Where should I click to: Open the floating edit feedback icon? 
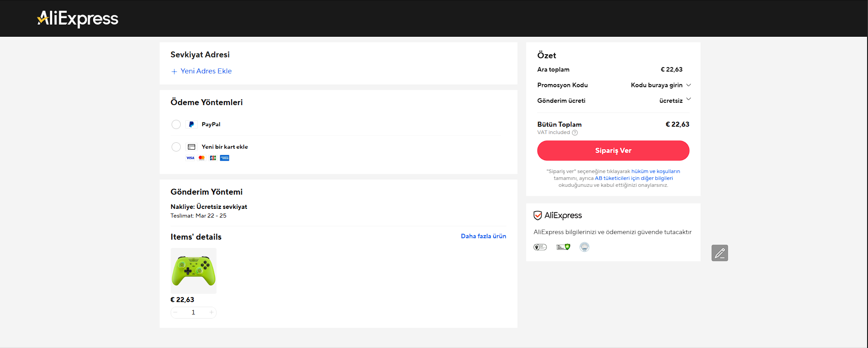point(719,253)
